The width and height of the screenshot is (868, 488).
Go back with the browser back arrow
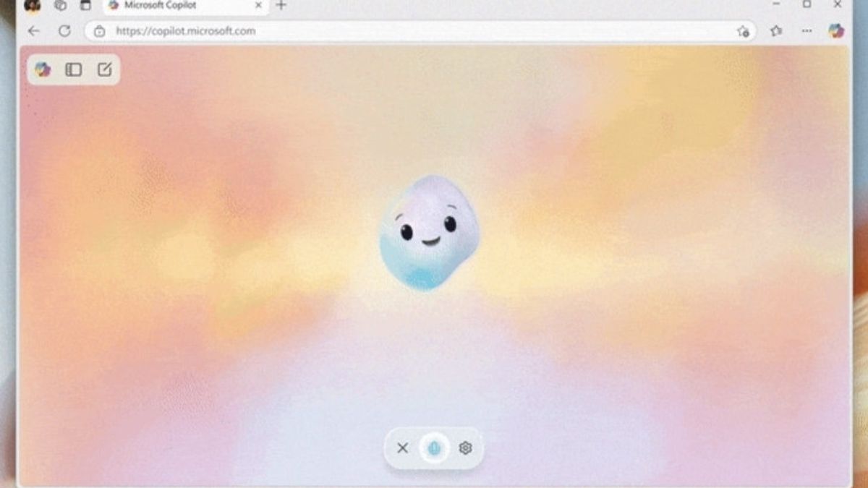click(33, 31)
